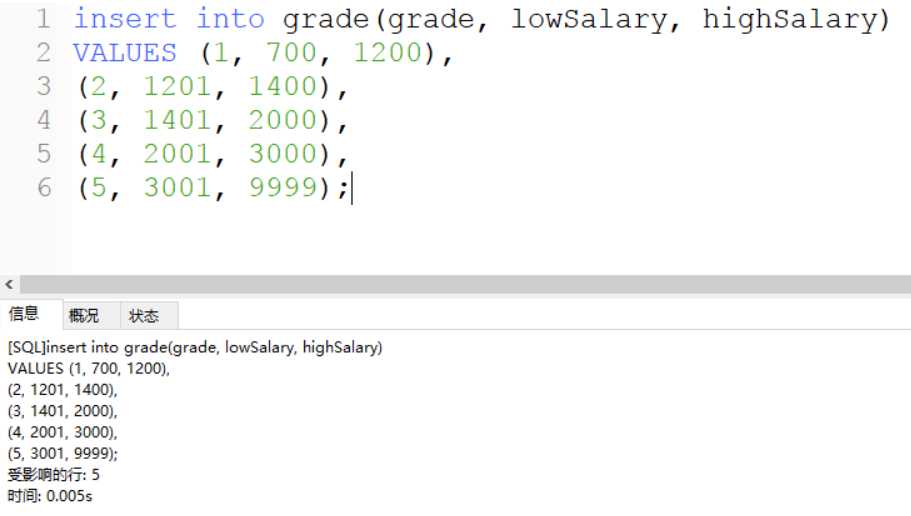Click the '时间: 0.005s' result line
This screenshot has height=516, width=911.
(50, 496)
